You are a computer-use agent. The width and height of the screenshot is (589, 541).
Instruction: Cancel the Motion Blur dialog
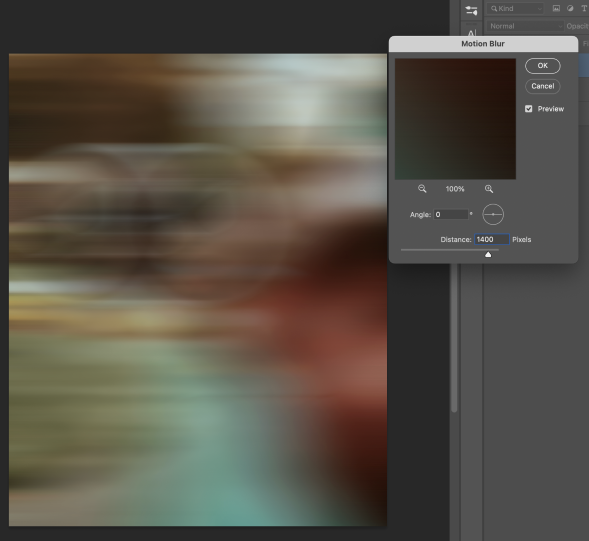tap(542, 86)
